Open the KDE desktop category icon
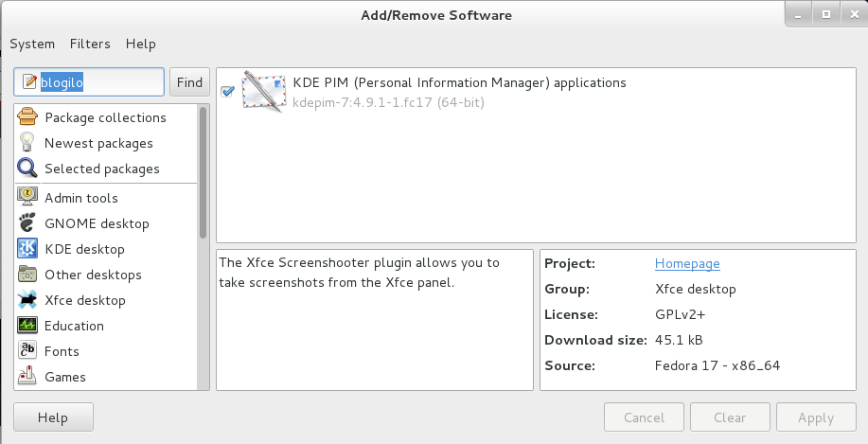This screenshot has width=868, height=444. [27, 249]
